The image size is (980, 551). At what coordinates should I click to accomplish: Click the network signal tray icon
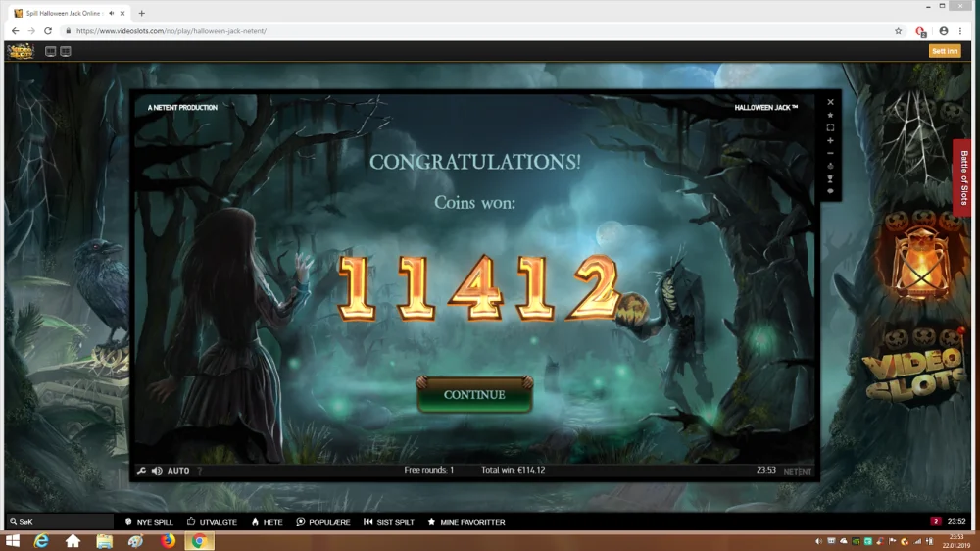pos(917,541)
